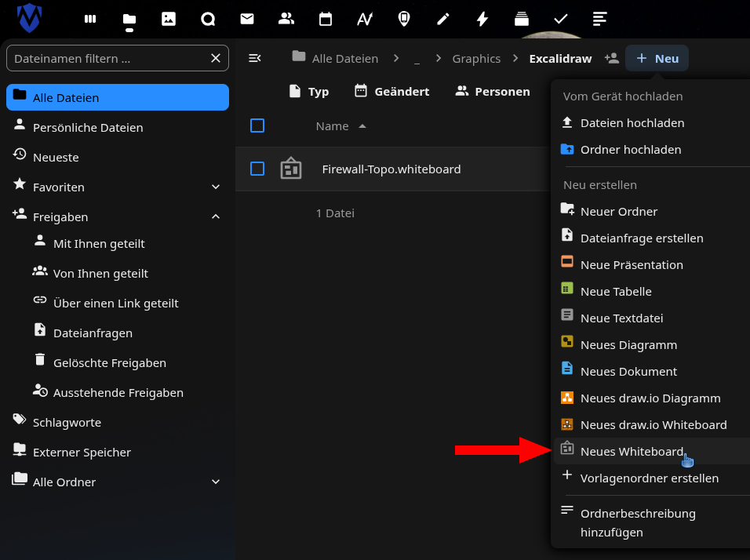Viewport: 750px width, 560px height.
Task: Click the Neu button
Action: tap(657, 58)
